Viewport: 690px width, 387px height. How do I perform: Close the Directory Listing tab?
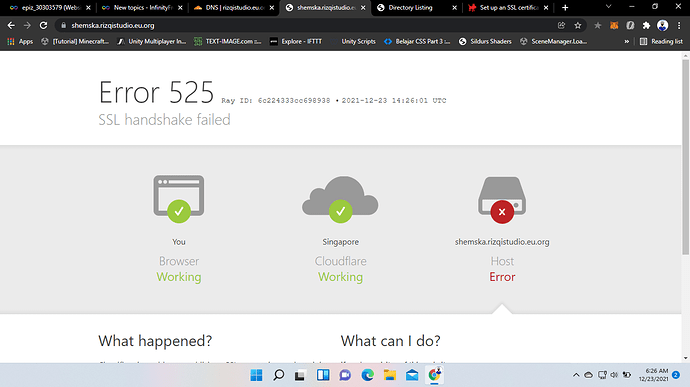(455, 7)
